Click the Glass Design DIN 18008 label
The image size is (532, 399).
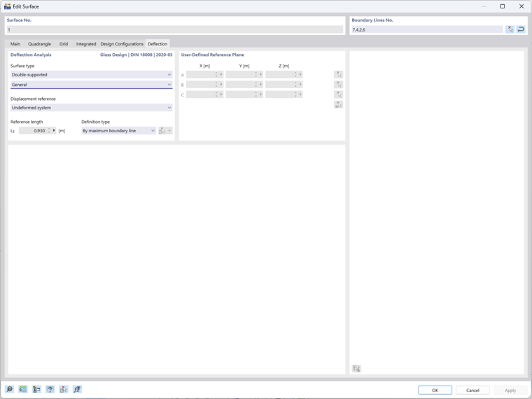(x=136, y=55)
